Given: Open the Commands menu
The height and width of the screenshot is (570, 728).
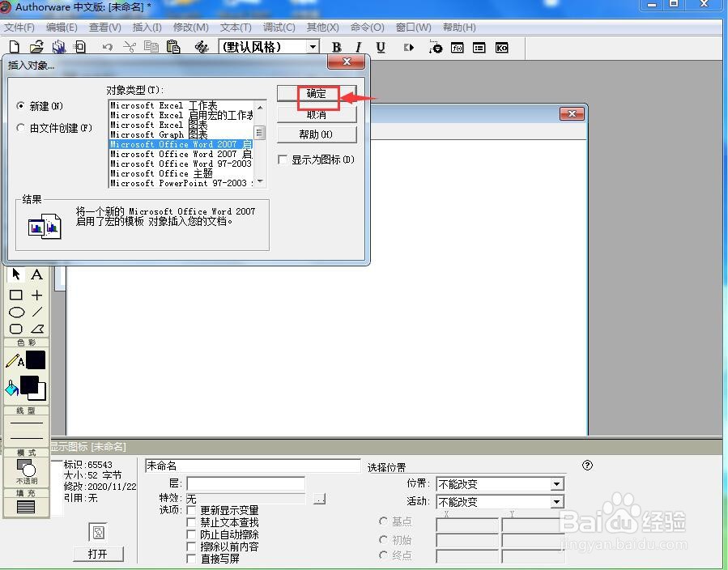Looking at the screenshot, I should point(368,28).
